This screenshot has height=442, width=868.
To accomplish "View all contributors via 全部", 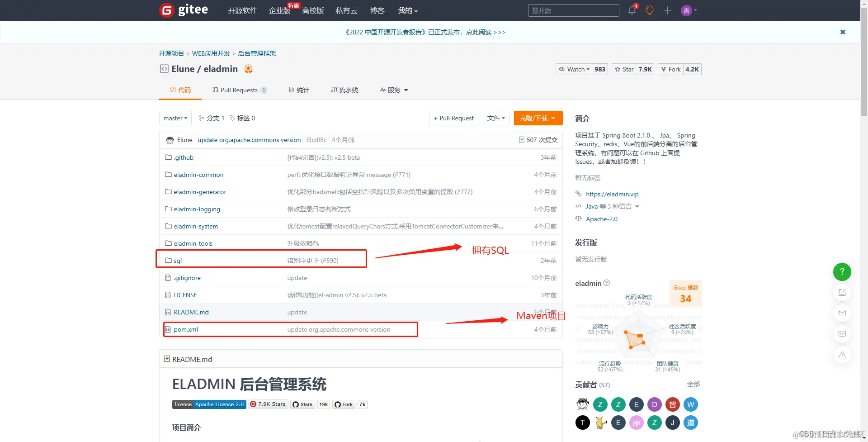I will click(x=693, y=384).
